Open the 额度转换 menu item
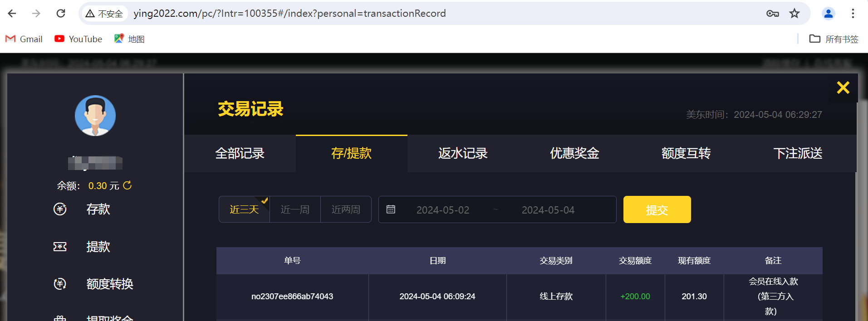The image size is (868, 321). [110, 284]
